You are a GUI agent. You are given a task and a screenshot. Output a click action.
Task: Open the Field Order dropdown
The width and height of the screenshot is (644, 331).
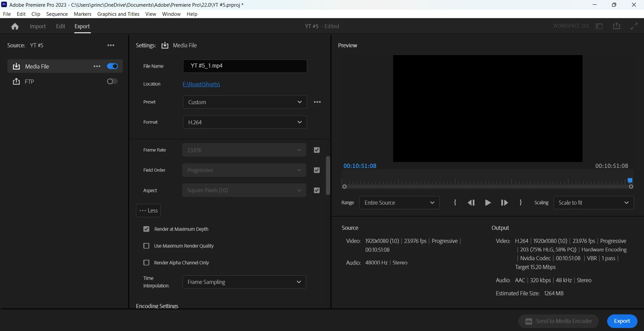click(244, 170)
